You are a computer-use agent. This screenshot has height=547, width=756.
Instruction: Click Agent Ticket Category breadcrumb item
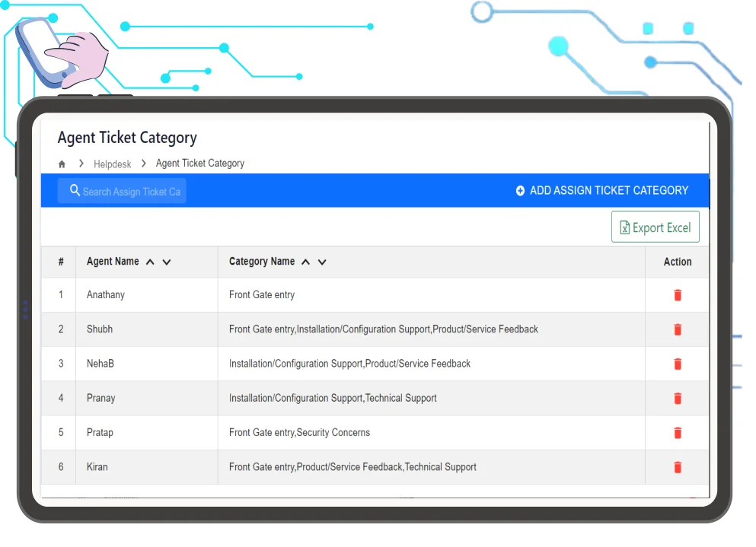click(199, 164)
